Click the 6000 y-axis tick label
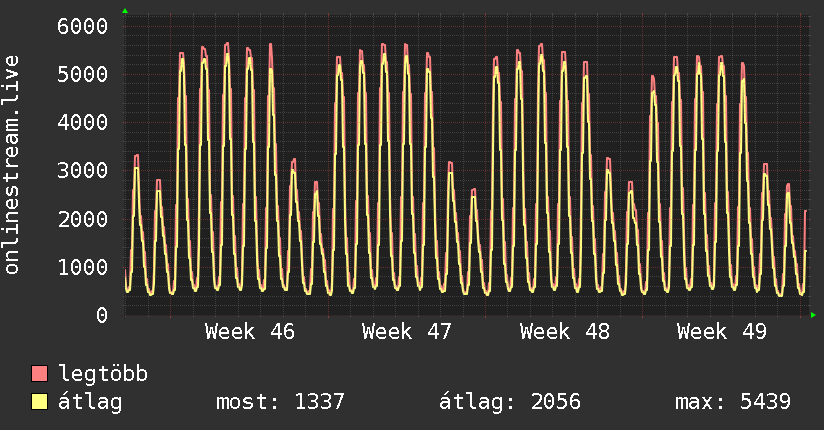The height and width of the screenshot is (430, 824). pos(82,26)
